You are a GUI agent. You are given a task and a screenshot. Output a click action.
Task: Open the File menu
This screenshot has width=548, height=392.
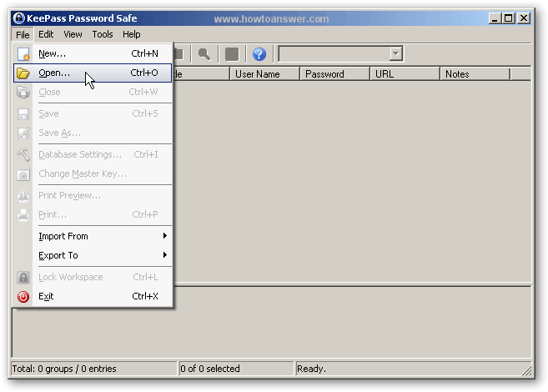point(23,34)
